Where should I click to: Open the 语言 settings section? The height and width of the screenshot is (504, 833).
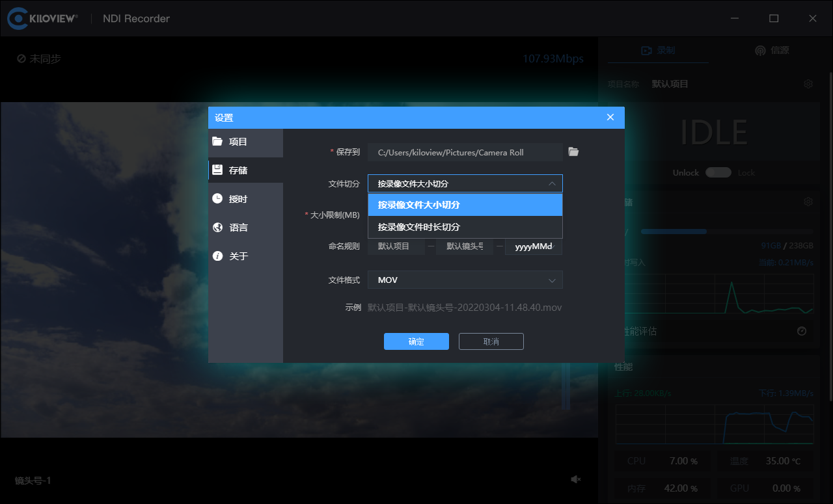245,228
